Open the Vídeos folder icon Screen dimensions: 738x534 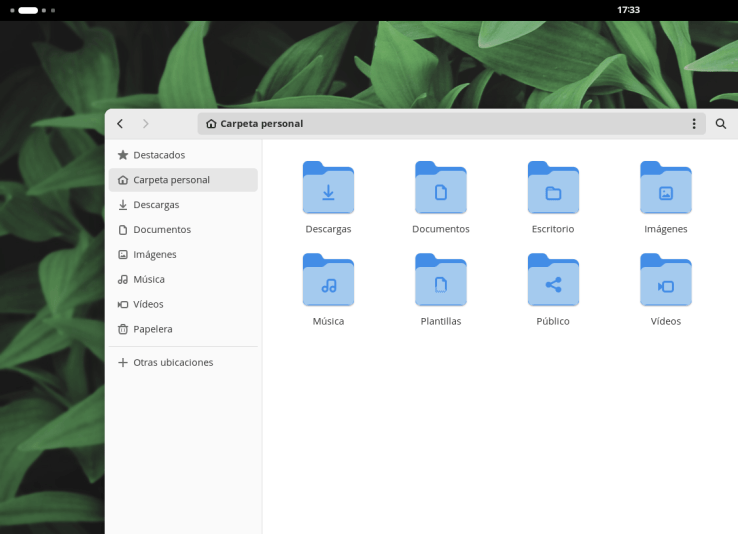coord(666,280)
